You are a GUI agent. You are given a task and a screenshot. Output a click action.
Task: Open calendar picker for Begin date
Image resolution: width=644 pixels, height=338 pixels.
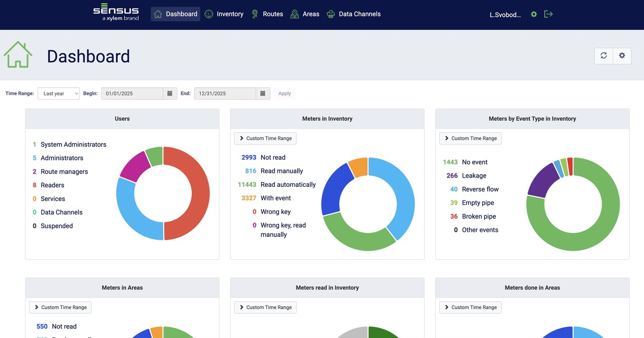(x=170, y=94)
